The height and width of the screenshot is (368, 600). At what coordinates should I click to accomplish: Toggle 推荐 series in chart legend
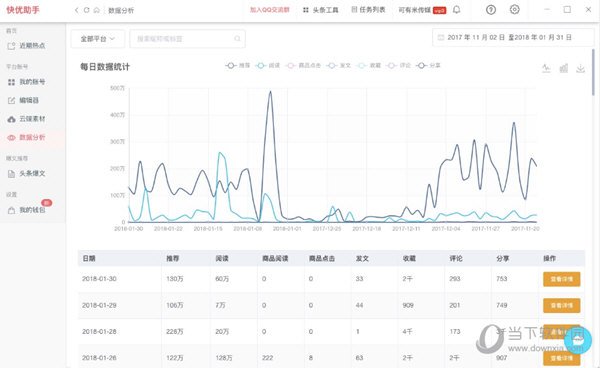[x=238, y=66]
